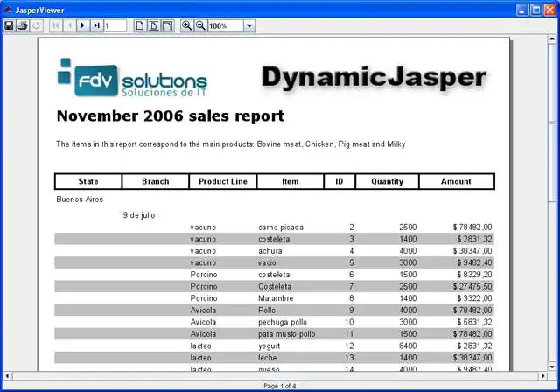
Task: Click the page number input field
Action: click(115, 25)
